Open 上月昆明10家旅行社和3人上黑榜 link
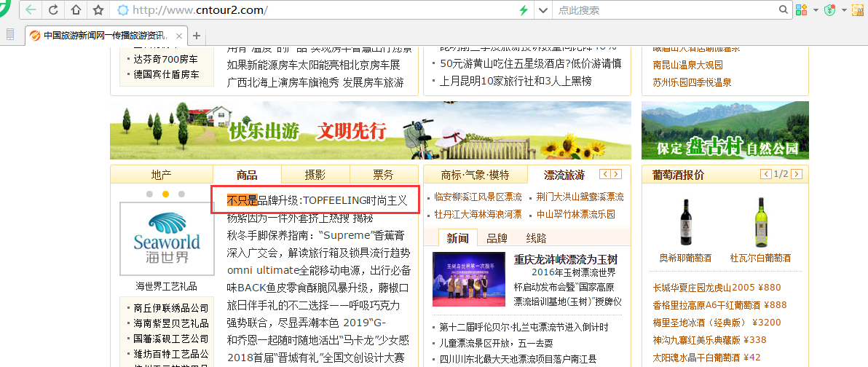 [516, 82]
